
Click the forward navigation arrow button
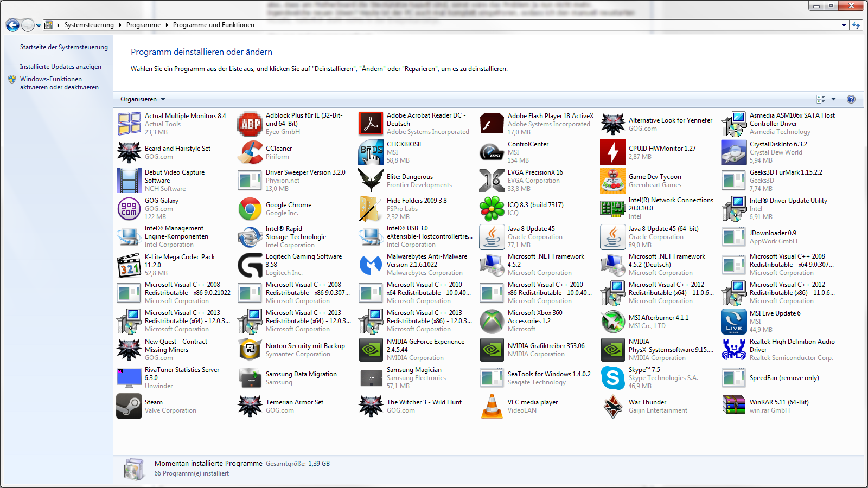point(28,25)
